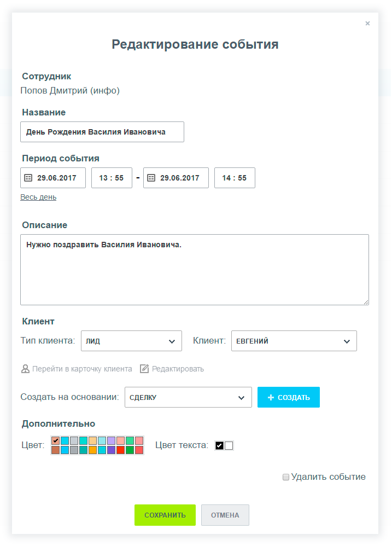Image resolution: width=392 pixels, height=546 pixels.
Task: Select black text color box
Action: tap(220, 445)
